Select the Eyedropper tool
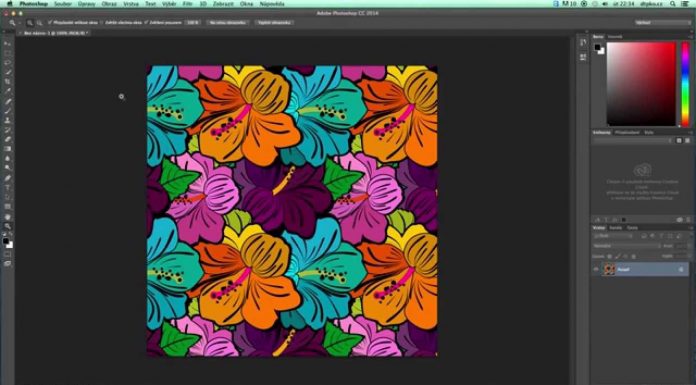 tap(8, 91)
